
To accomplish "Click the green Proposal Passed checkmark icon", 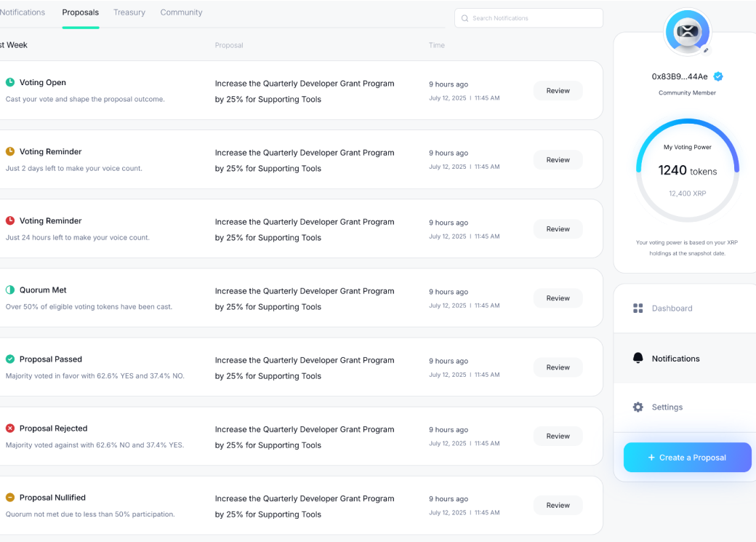I will [10, 359].
